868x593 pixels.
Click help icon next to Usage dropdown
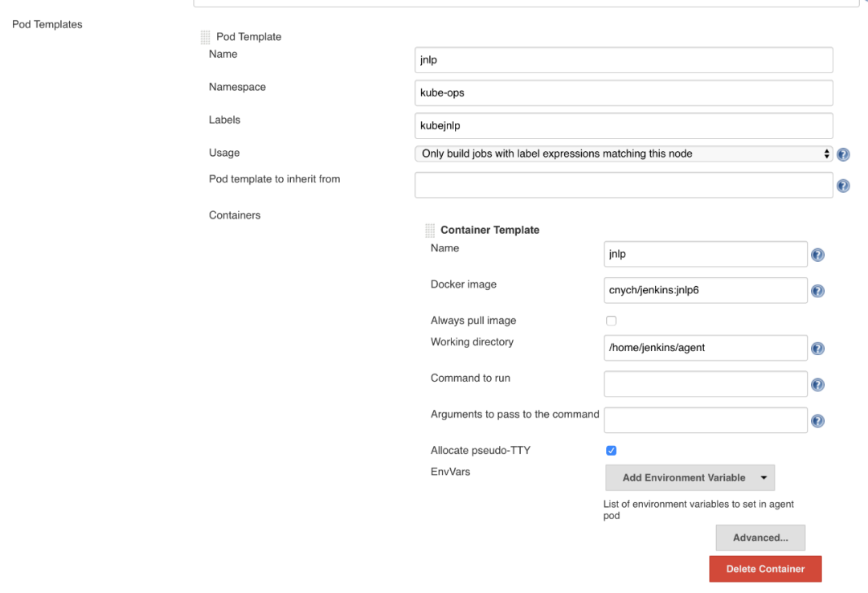point(843,154)
